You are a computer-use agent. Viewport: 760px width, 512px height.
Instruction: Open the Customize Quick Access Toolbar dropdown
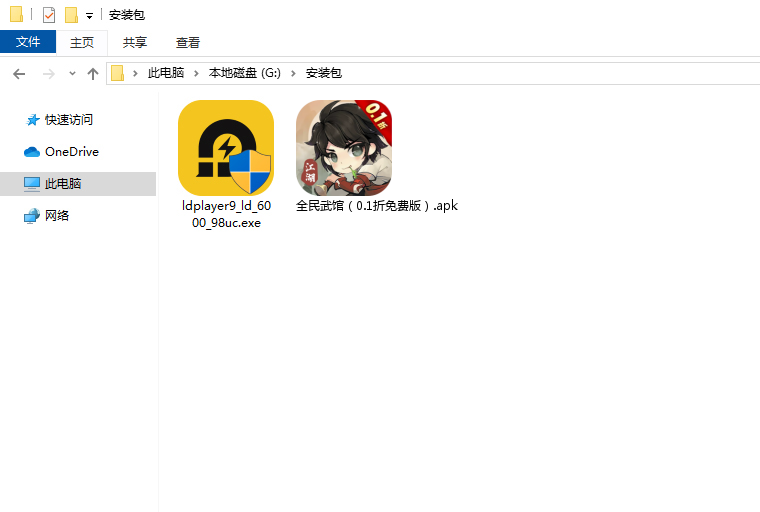(89, 16)
